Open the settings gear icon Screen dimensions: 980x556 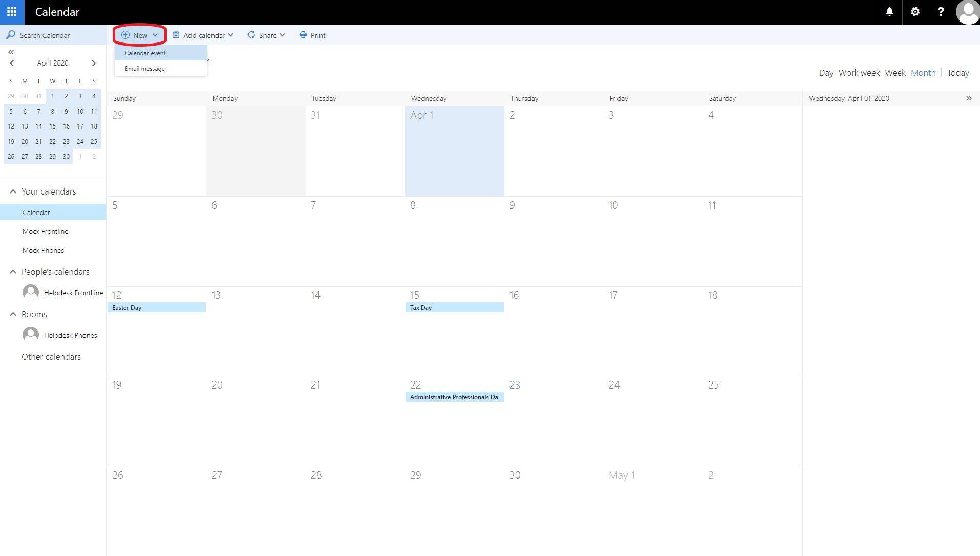pos(915,12)
